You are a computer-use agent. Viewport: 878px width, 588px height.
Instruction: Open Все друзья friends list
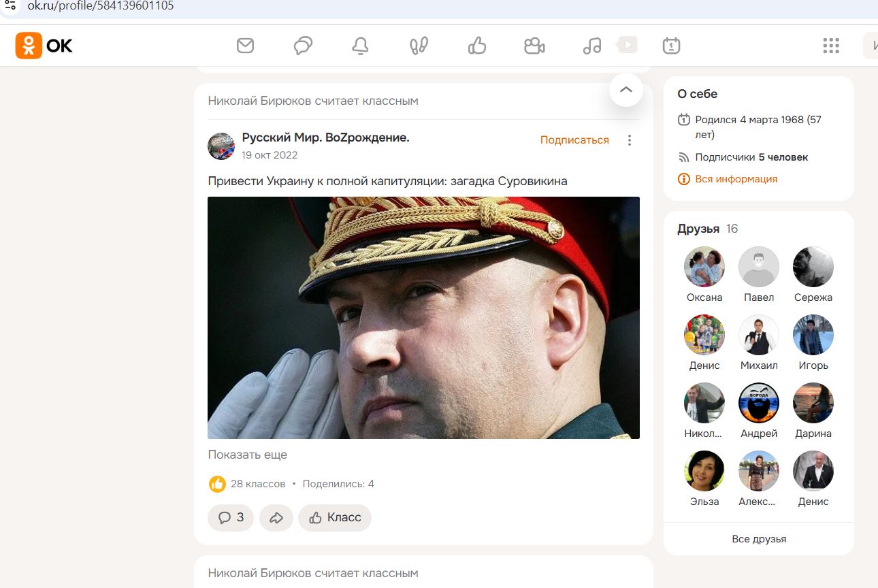[759, 539]
